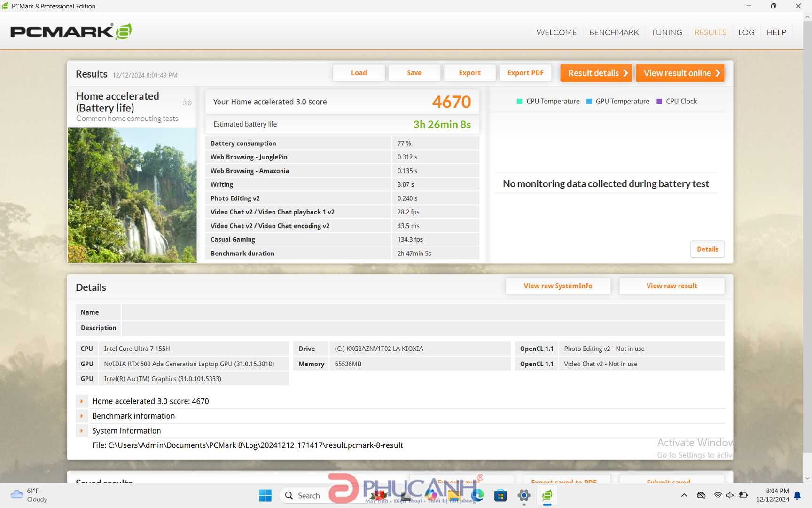
Task: Select the Battery consumption row
Action: coord(342,143)
